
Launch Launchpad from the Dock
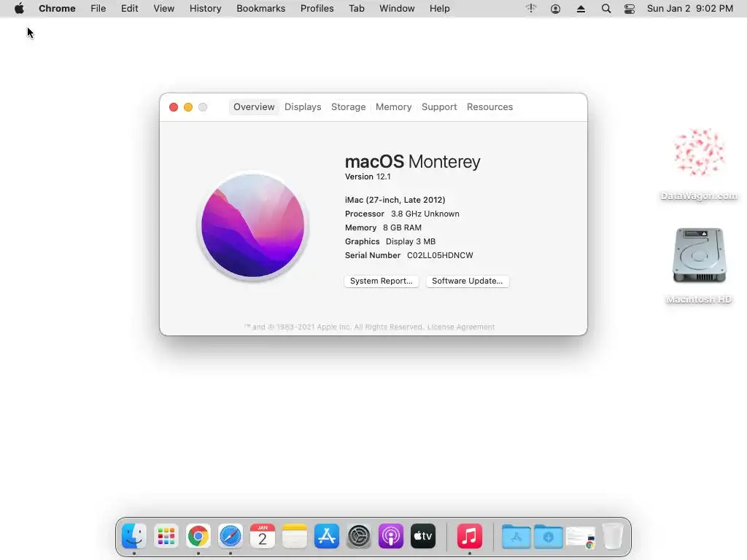click(x=166, y=536)
